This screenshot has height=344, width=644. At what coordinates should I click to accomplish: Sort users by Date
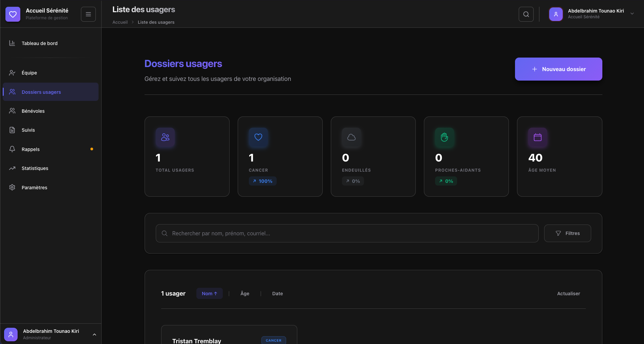(277, 294)
